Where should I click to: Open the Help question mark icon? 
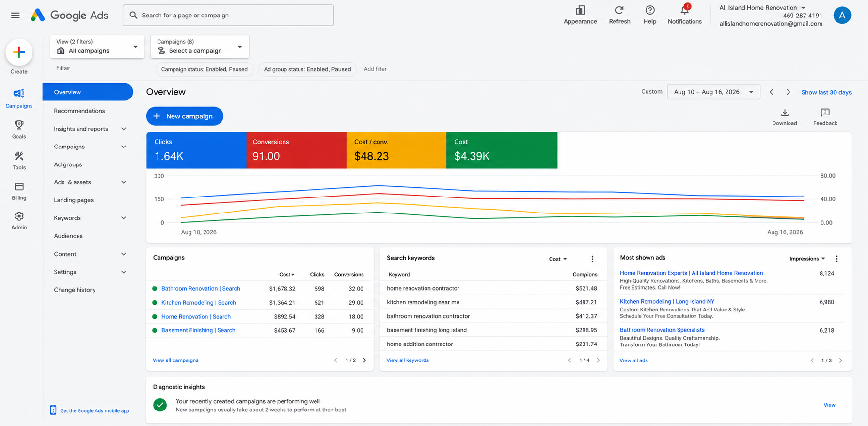[x=650, y=15]
